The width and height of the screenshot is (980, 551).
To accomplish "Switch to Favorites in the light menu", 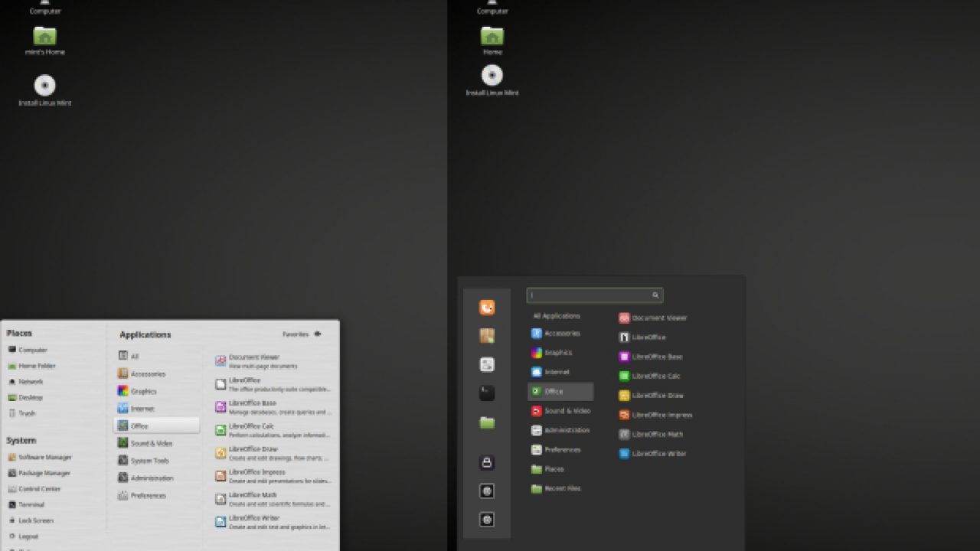I will point(302,334).
